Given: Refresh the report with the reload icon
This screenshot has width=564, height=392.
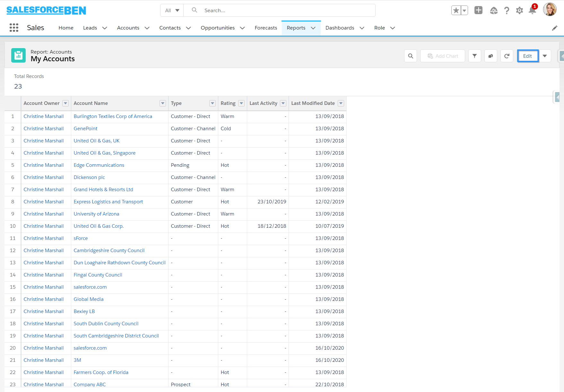Looking at the screenshot, I should tap(507, 56).
